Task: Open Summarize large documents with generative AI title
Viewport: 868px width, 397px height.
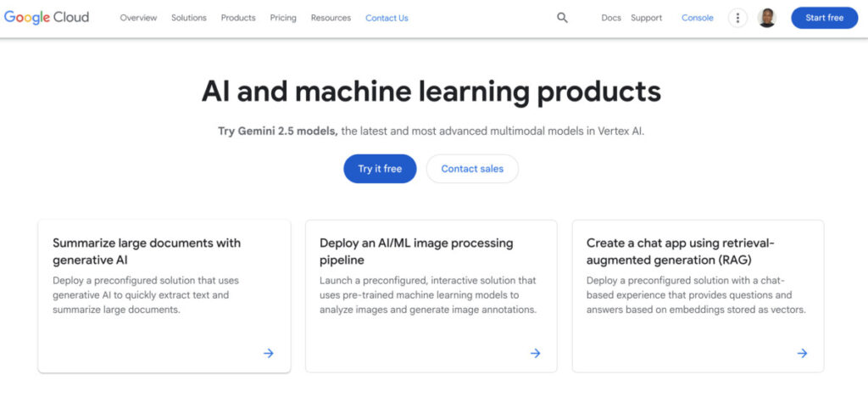Action: pyautogui.click(x=147, y=251)
